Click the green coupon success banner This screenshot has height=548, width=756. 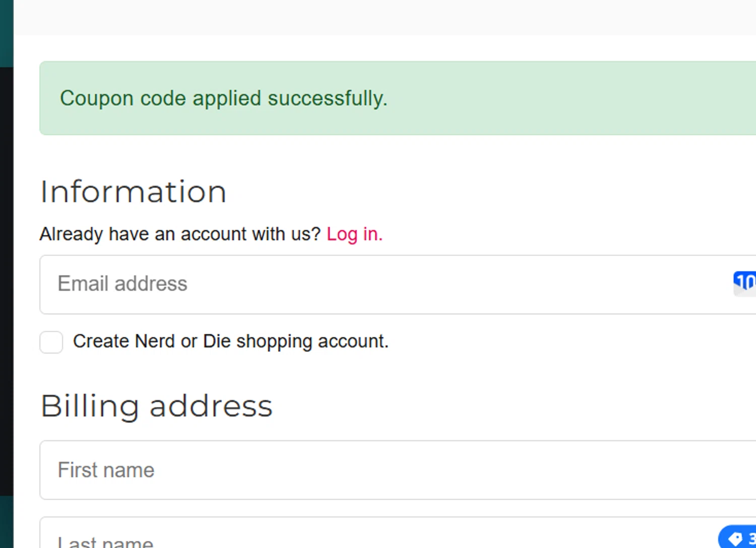pyautogui.click(x=398, y=98)
